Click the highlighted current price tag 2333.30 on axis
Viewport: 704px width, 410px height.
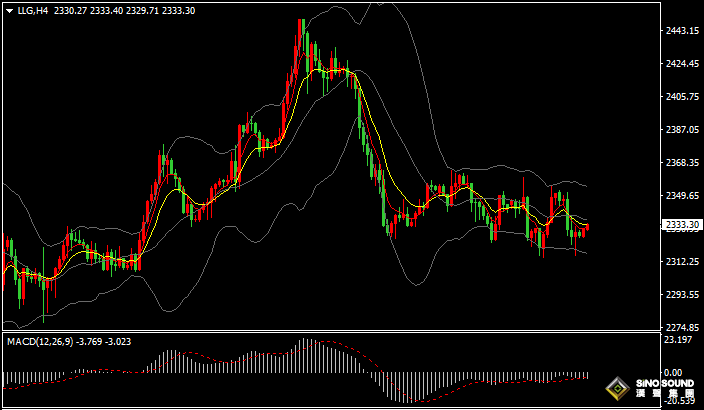click(x=680, y=227)
